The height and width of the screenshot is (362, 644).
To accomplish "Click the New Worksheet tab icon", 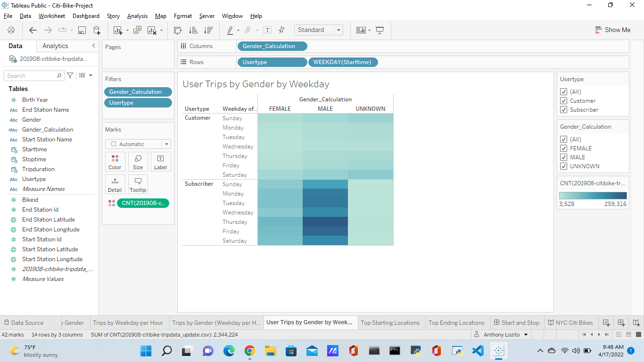I will (605, 323).
